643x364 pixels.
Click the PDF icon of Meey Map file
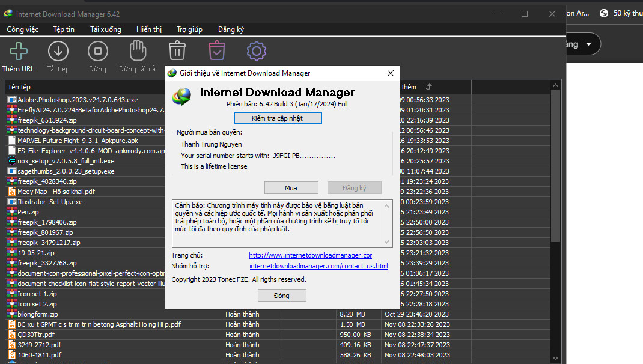[x=12, y=192]
